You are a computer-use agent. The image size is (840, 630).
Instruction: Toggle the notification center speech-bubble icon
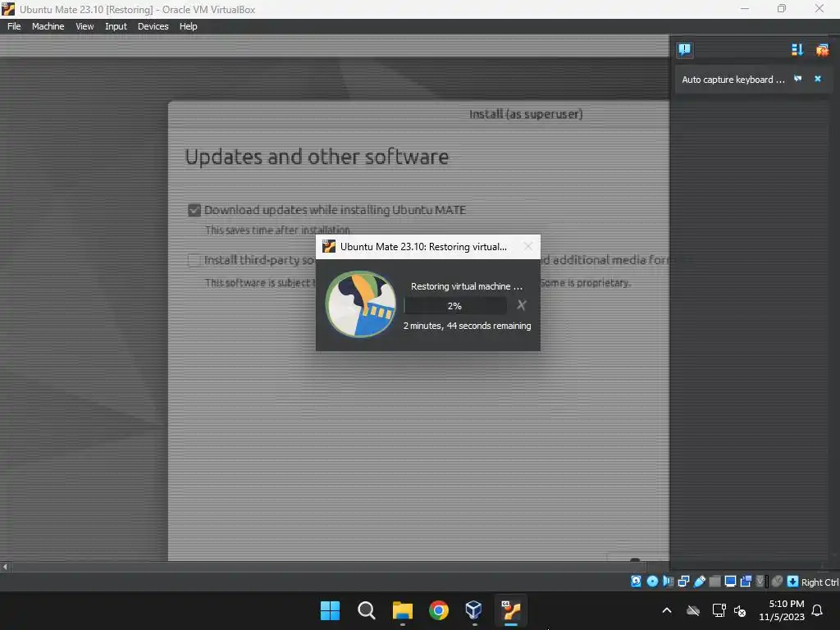(684, 50)
